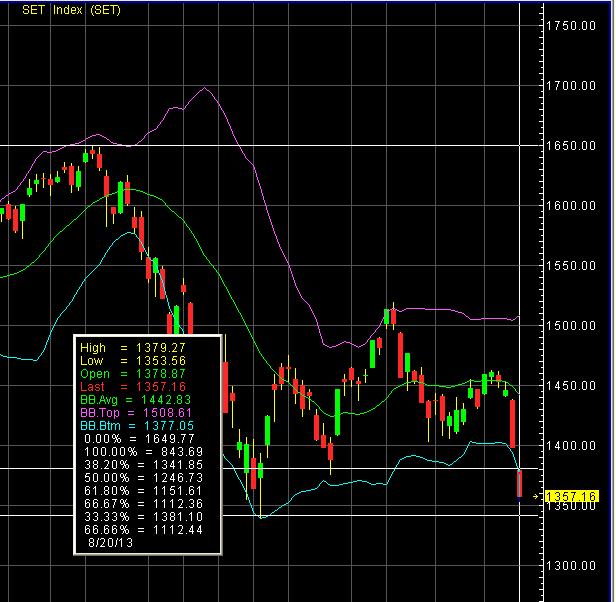The height and width of the screenshot is (602, 616).
Task: Click the 1450.00 price axis label
Action: tap(571, 386)
